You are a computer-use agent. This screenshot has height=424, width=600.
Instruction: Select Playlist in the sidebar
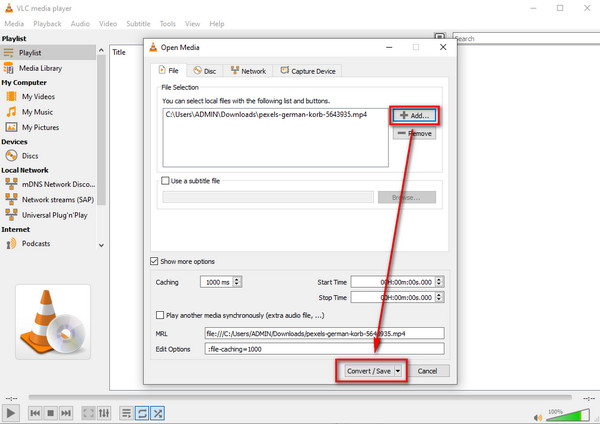[x=48, y=52]
